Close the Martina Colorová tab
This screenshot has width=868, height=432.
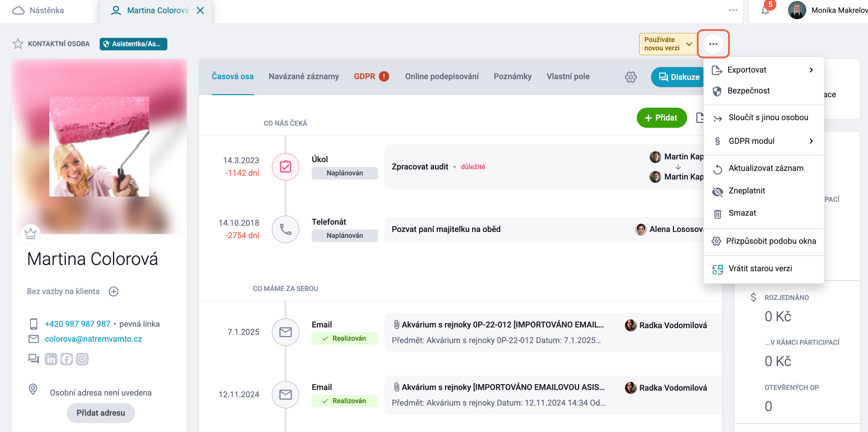coord(200,10)
